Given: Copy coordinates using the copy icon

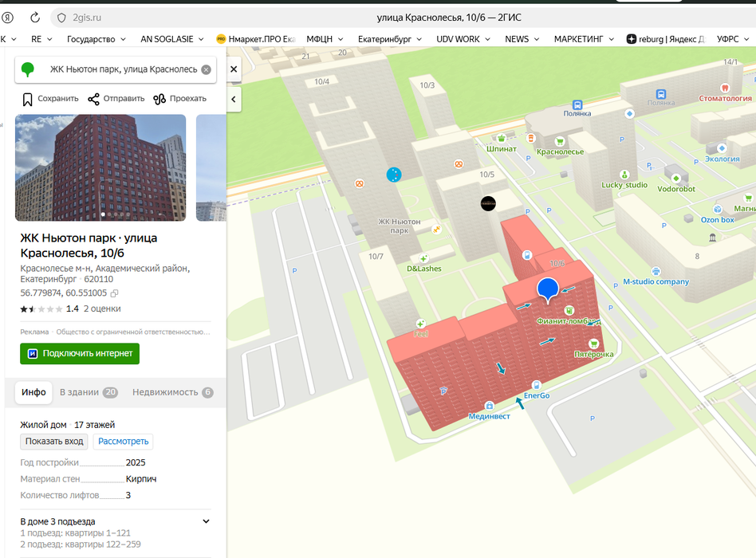Looking at the screenshot, I should tap(115, 293).
